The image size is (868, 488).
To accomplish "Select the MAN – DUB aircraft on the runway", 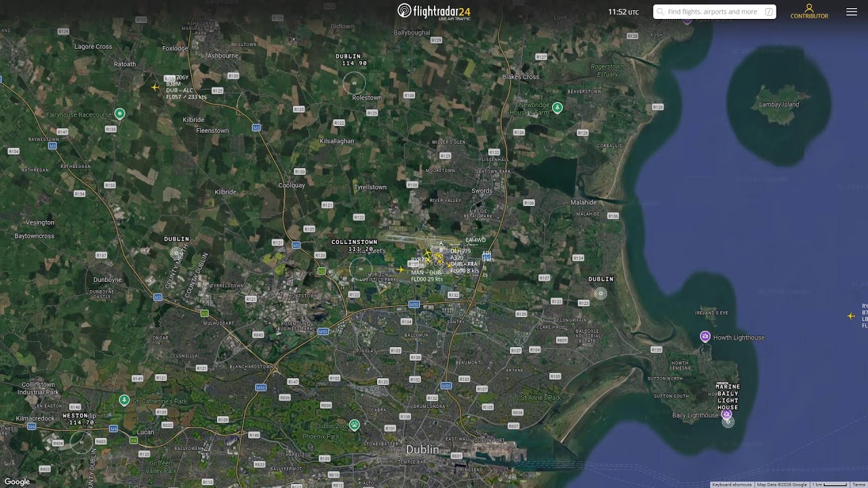I will pyautogui.click(x=400, y=270).
